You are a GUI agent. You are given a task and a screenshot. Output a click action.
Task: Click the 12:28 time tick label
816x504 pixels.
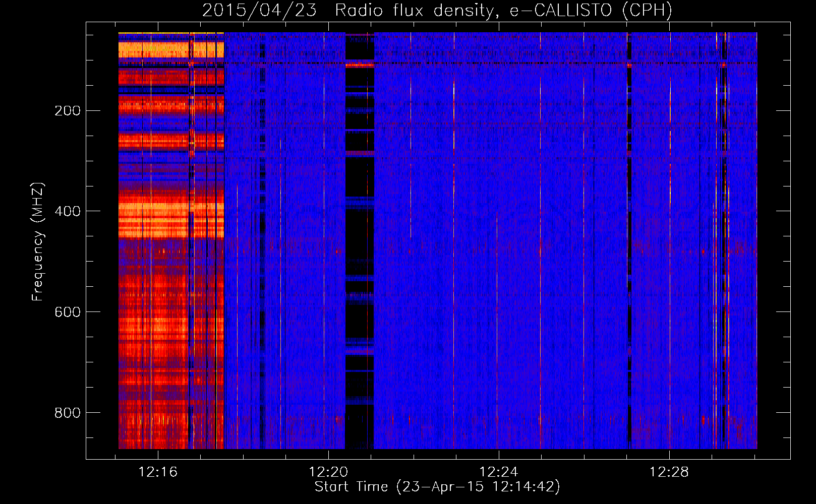(x=669, y=472)
